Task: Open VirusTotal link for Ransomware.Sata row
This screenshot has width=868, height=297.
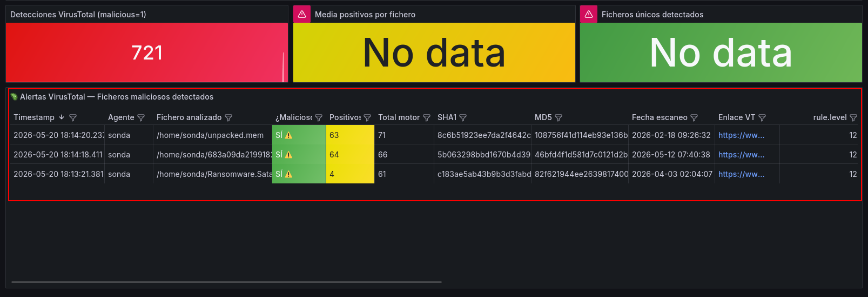Action: tap(741, 174)
